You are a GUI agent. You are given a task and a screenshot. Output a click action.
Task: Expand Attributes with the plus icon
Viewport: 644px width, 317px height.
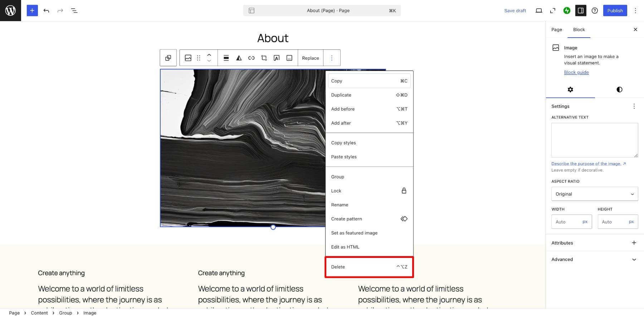(634, 243)
